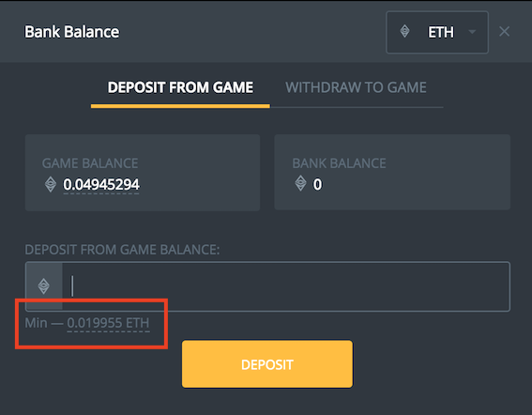Click the GAME BALANCE label

pos(90,163)
